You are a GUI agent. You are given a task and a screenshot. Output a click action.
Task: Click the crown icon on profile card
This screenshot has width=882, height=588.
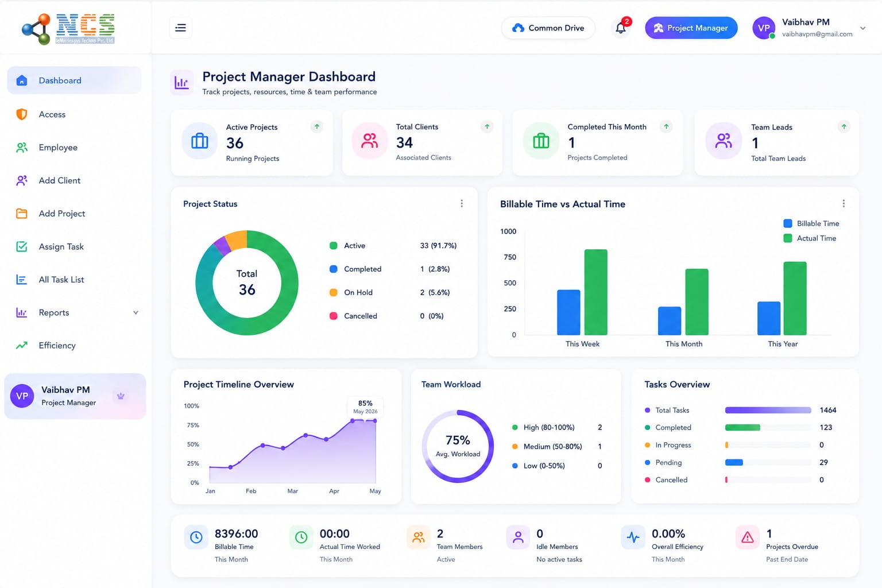[121, 396]
